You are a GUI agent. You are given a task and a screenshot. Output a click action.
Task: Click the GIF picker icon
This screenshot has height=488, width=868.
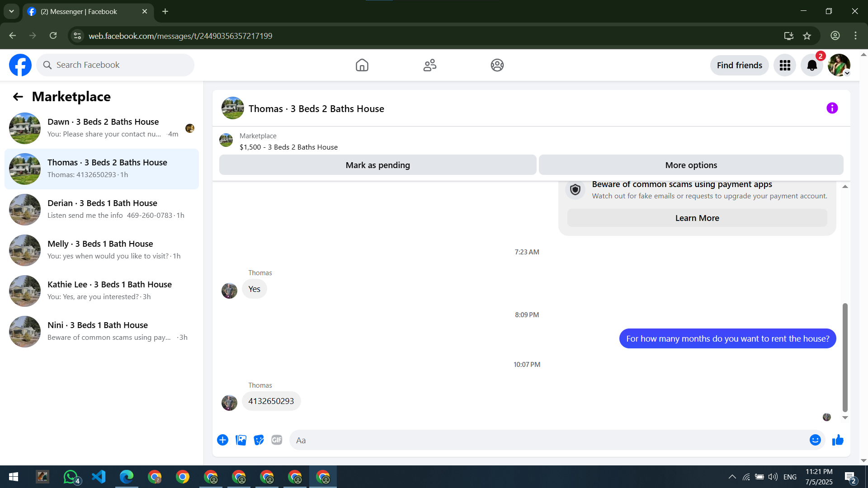coord(277,440)
